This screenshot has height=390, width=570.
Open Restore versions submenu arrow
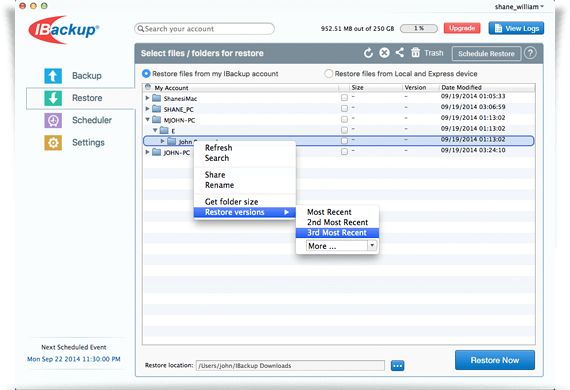pyautogui.click(x=286, y=212)
